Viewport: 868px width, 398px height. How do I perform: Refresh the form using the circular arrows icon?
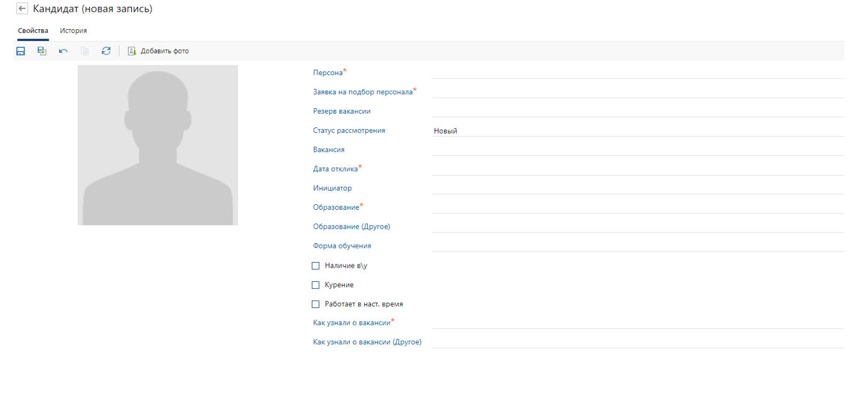(x=106, y=51)
